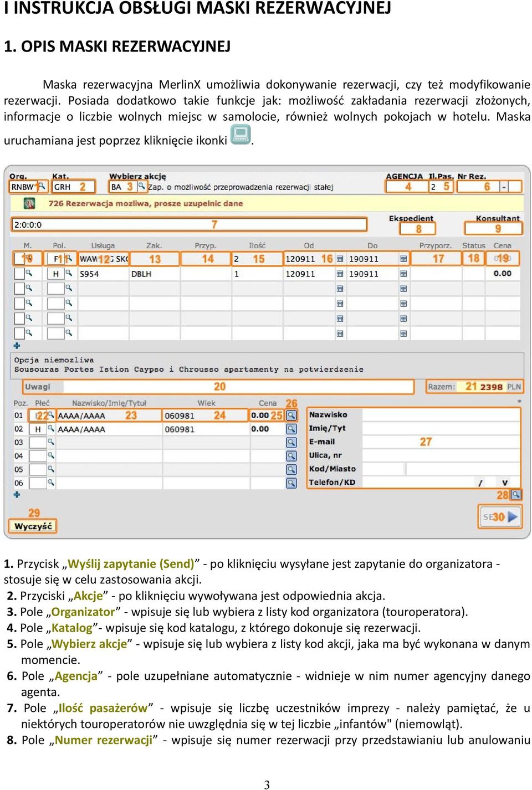This screenshot has width=532, height=790.
Task: Click the Il.Pas. field showing 2
Action: (x=441, y=187)
